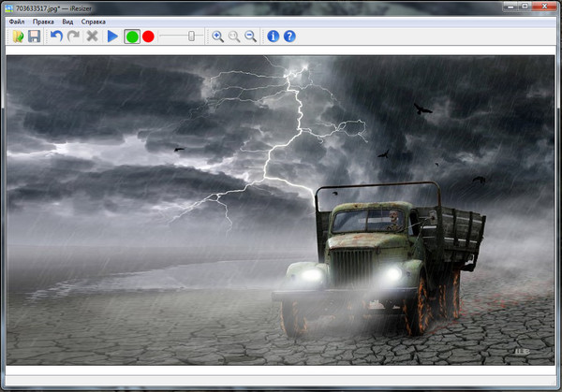Viewport: 562px width, 392px height.
Task: Save image with the floppy disk icon
Action: coord(34,36)
